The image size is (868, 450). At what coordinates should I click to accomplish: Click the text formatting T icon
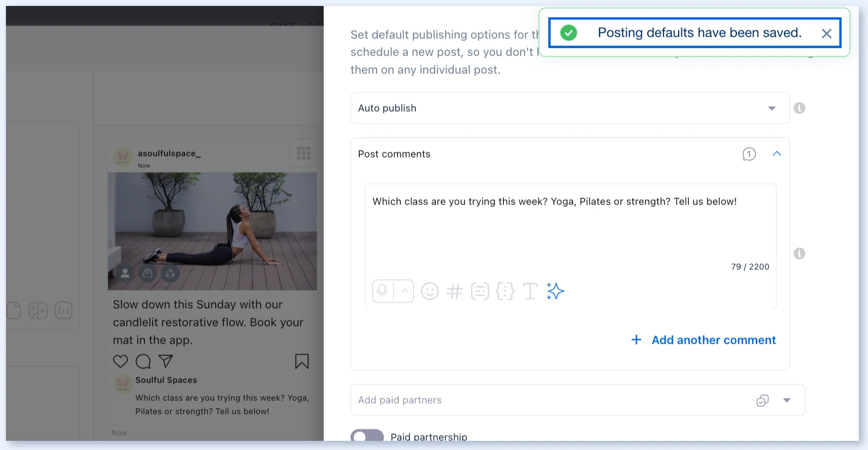(x=530, y=291)
